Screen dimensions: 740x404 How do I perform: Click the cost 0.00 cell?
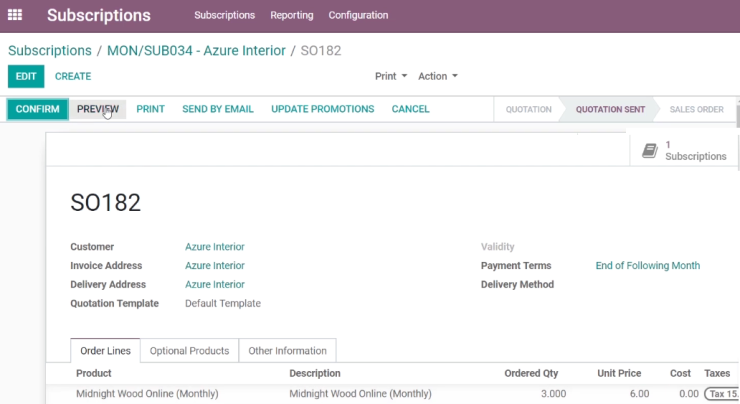pos(689,394)
